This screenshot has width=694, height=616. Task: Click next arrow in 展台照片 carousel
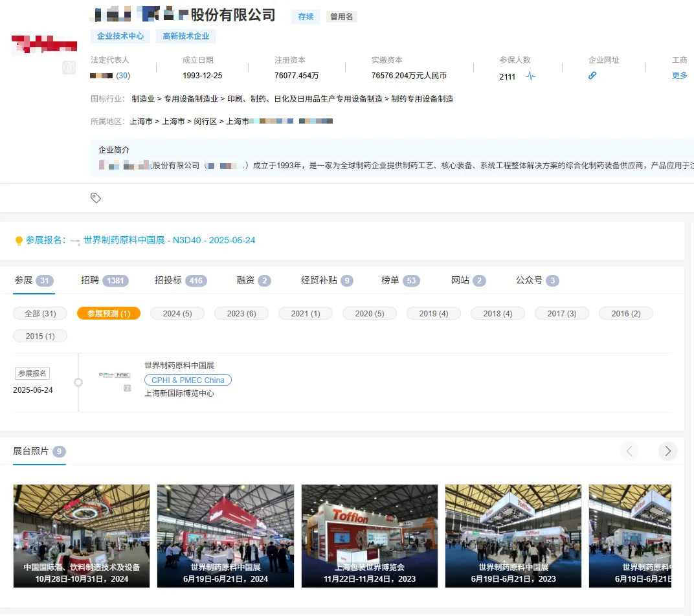pyautogui.click(x=668, y=451)
